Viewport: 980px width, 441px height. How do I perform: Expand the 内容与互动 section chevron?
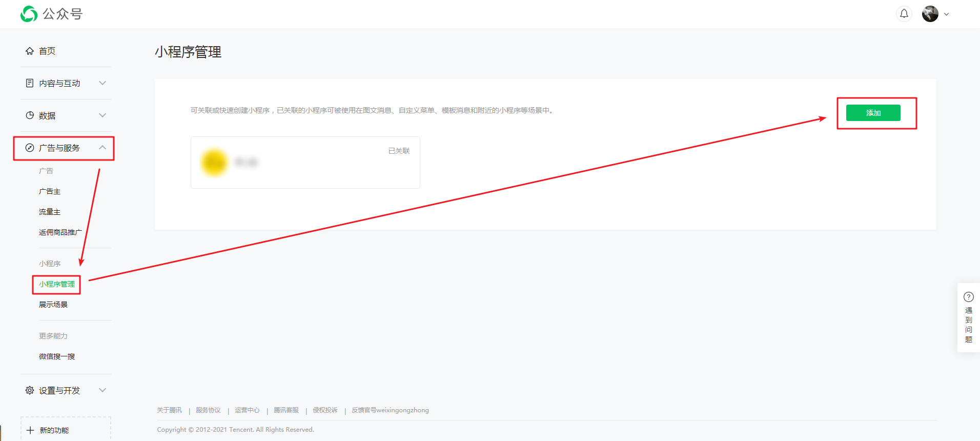click(103, 83)
